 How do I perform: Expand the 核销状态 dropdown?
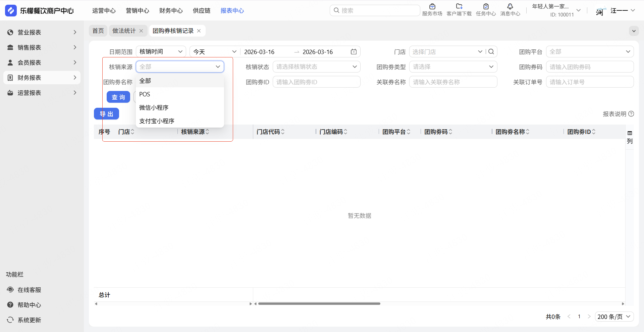(316, 67)
